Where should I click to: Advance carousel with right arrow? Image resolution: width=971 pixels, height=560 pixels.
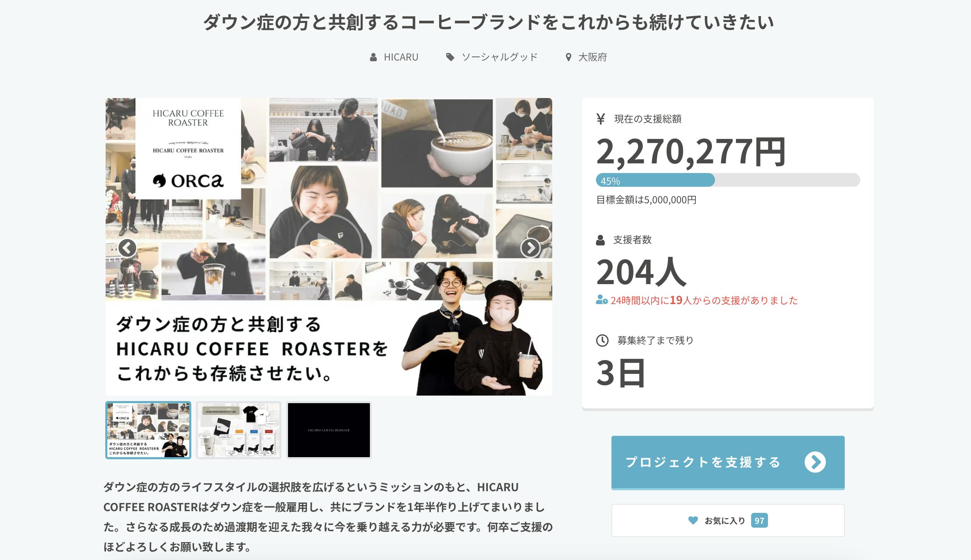531,248
